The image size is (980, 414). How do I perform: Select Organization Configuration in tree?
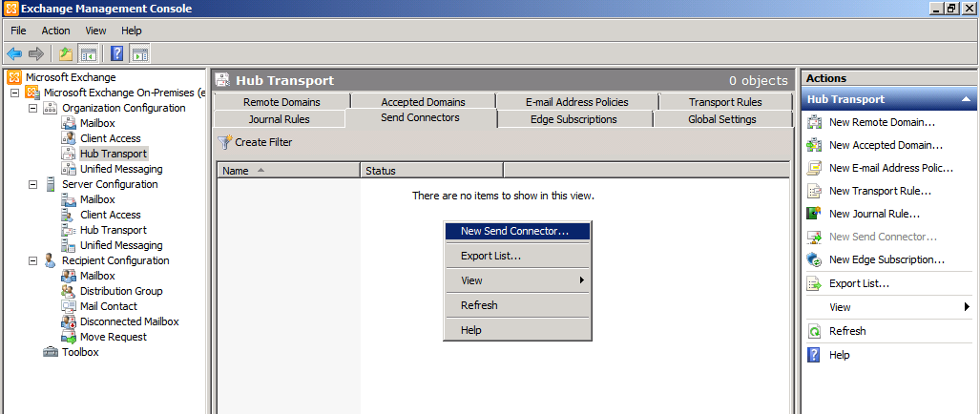pyautogui.click(x=124, y=108)
